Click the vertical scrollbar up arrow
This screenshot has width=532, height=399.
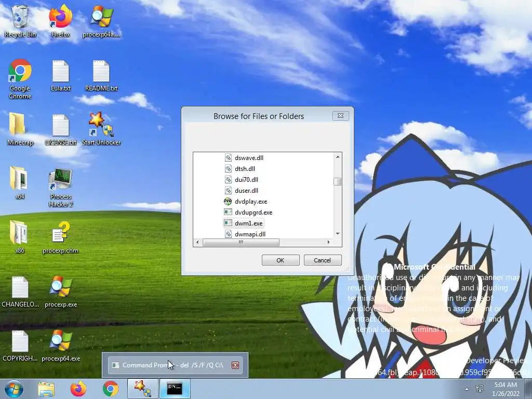pos(338,157)
